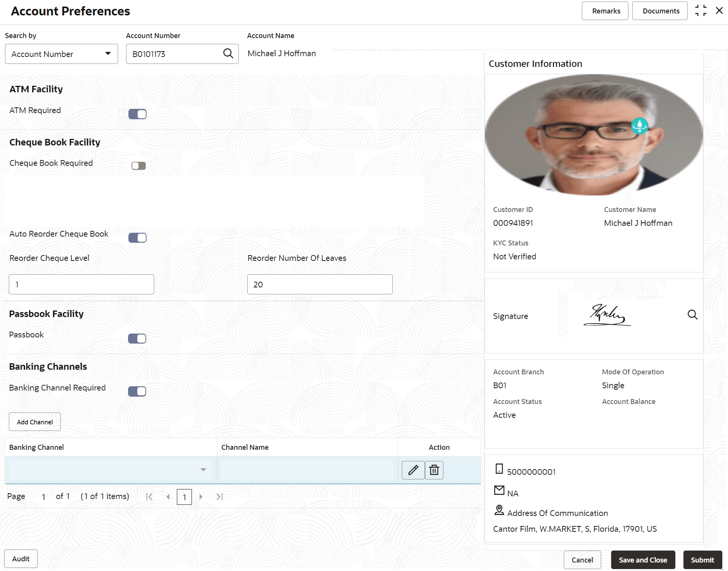Click the Account Balance label
Image resolution: width=728 pixels, height=571 pixels.
tap(629, 402)
